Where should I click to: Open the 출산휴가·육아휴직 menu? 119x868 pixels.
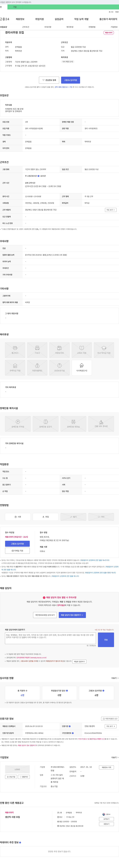(x=108, y=19)
